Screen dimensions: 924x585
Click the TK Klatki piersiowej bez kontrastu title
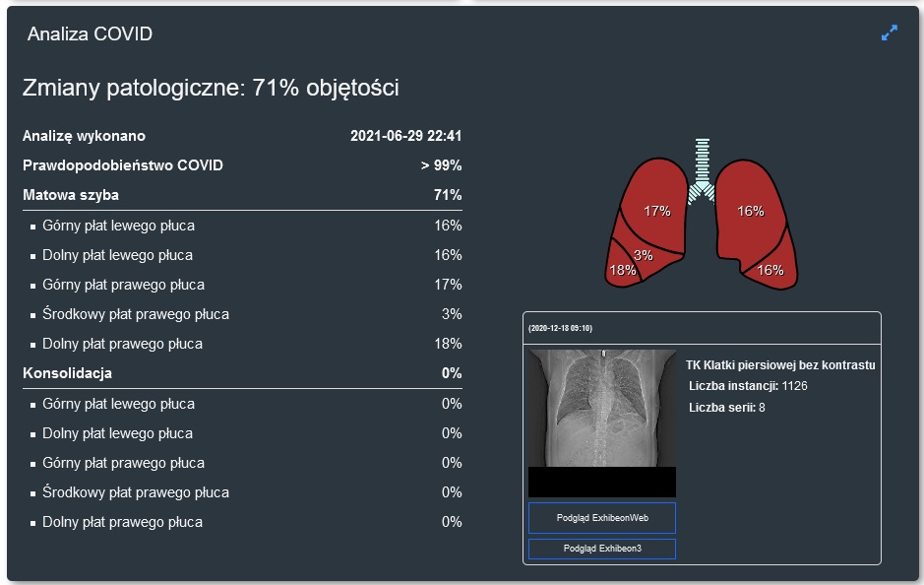[x=780, y=365]
